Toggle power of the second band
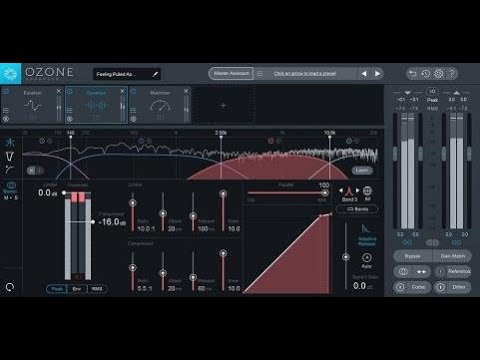Viewport: 480px width, 360px height. (x=142, y=141)
